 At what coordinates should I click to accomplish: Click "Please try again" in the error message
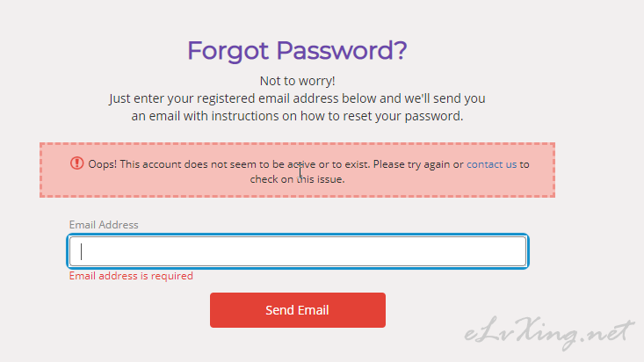click(411, 164)
